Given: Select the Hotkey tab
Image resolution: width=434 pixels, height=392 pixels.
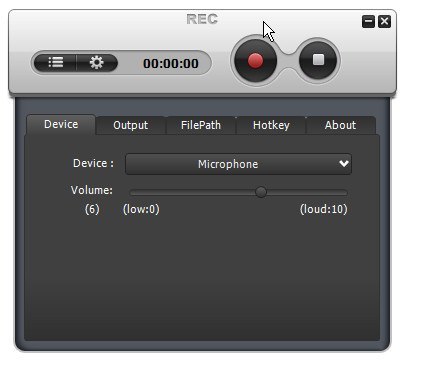Looking at the screenshot, I should (271, 125).
